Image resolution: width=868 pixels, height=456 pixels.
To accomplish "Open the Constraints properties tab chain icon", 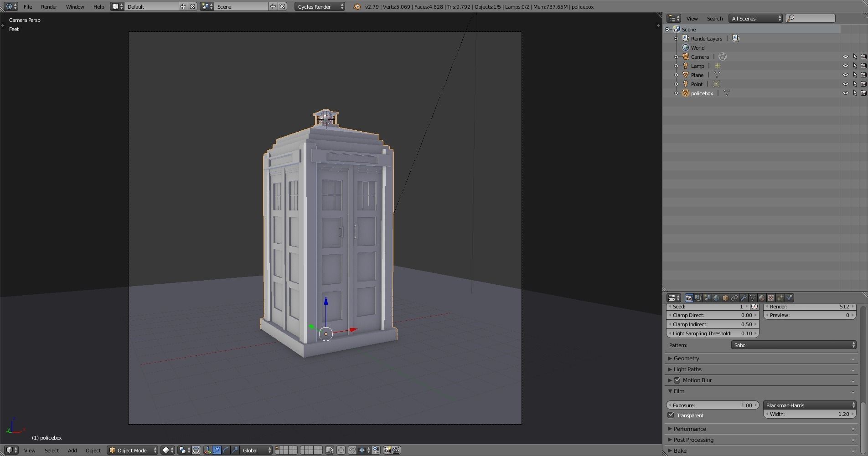I will [x=734, y=298].
